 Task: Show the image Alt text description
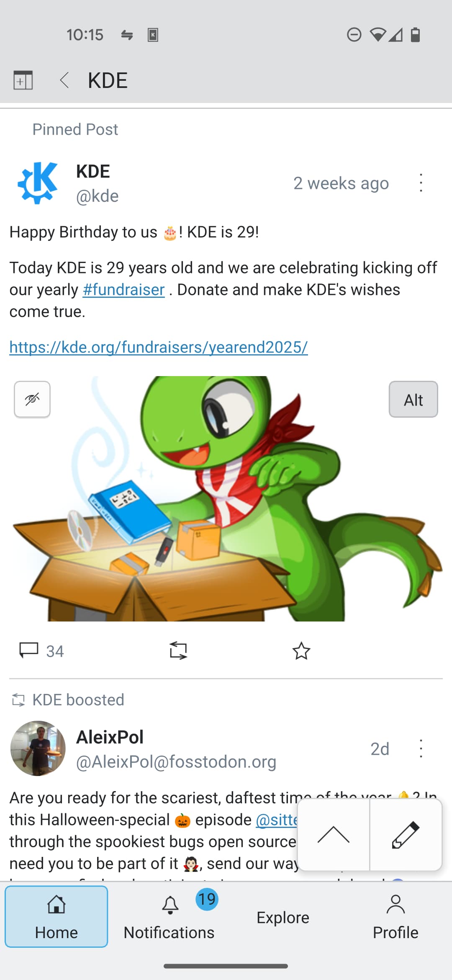pyautogui.click(x=413, y=400)
